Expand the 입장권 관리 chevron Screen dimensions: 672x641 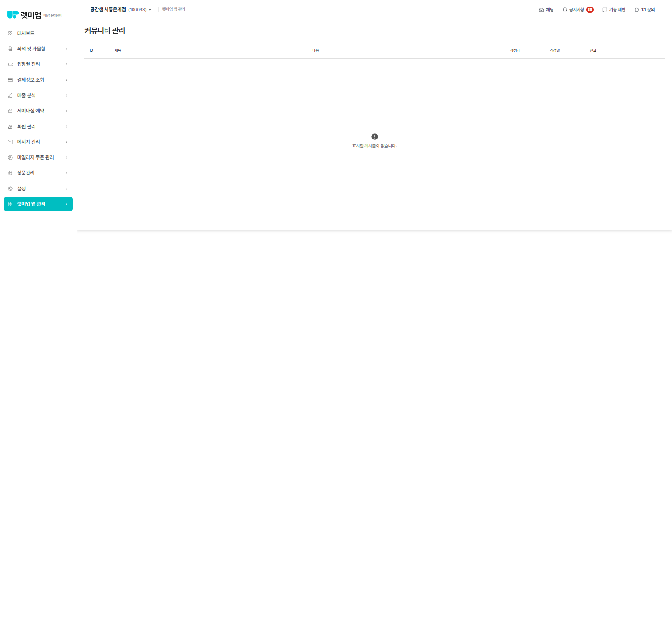point(66,64)
